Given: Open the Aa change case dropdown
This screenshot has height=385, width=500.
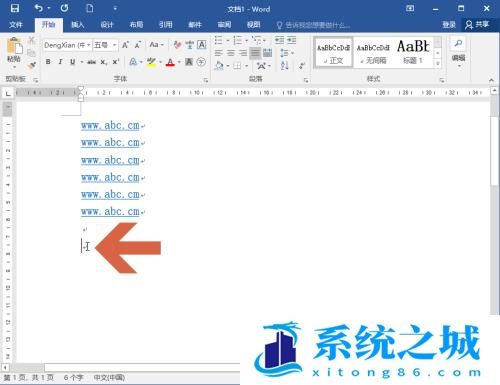Looking at the screenshot, I should 156,45.
